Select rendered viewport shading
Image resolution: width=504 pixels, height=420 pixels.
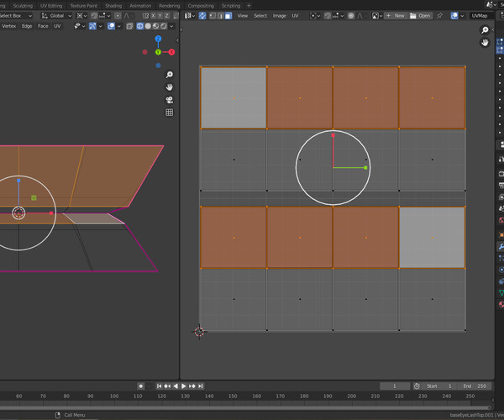pos(164,26)
